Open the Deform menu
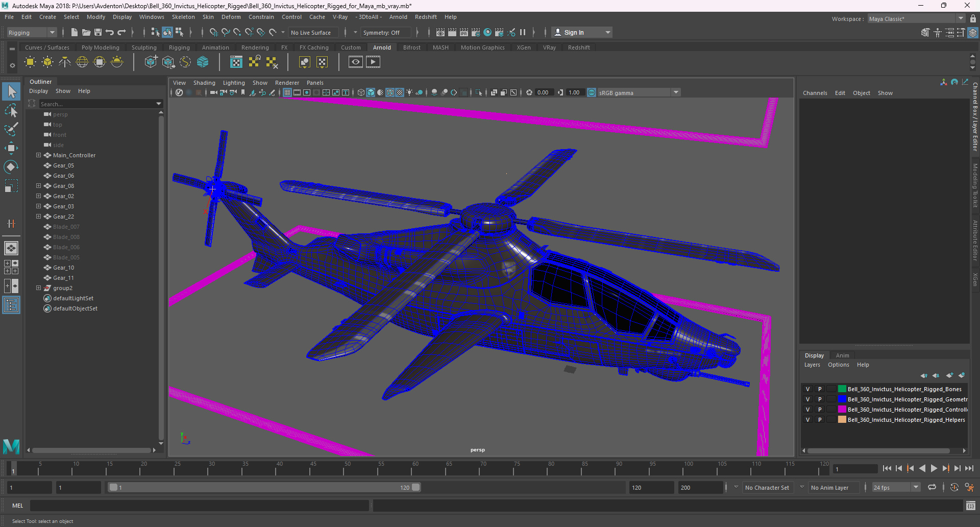This screenshot has width=980, height=527. 231,17
